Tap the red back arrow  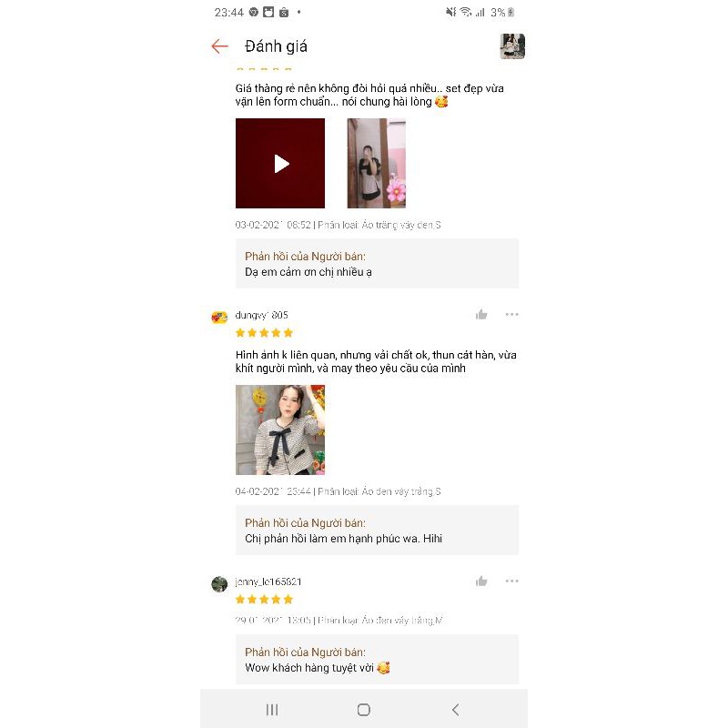point(219,46)
